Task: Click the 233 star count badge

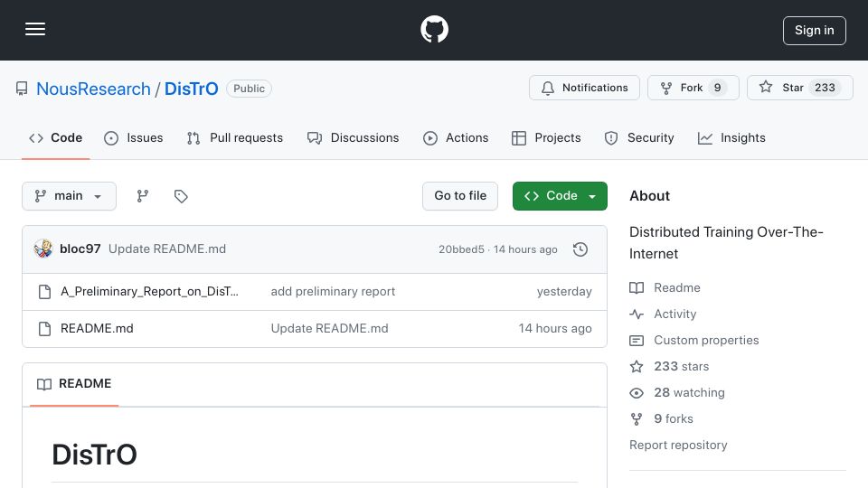Action: (x=825, y=88)
